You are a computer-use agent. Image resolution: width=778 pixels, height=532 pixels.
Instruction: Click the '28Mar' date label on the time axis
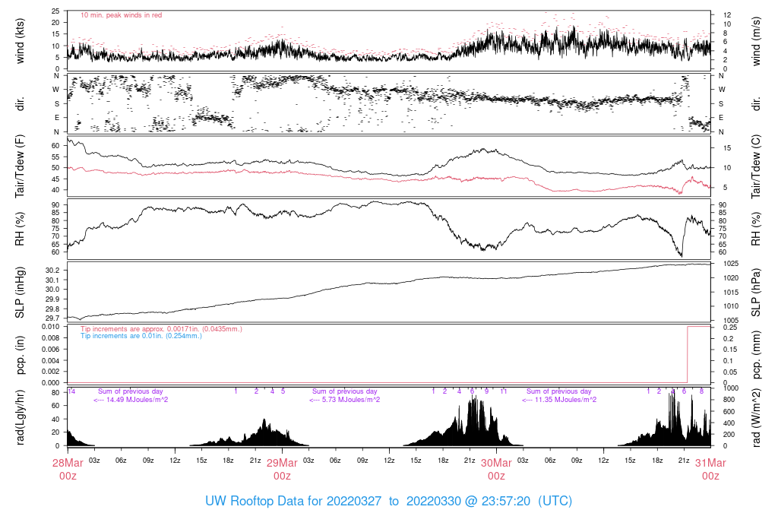pos(68,463)
